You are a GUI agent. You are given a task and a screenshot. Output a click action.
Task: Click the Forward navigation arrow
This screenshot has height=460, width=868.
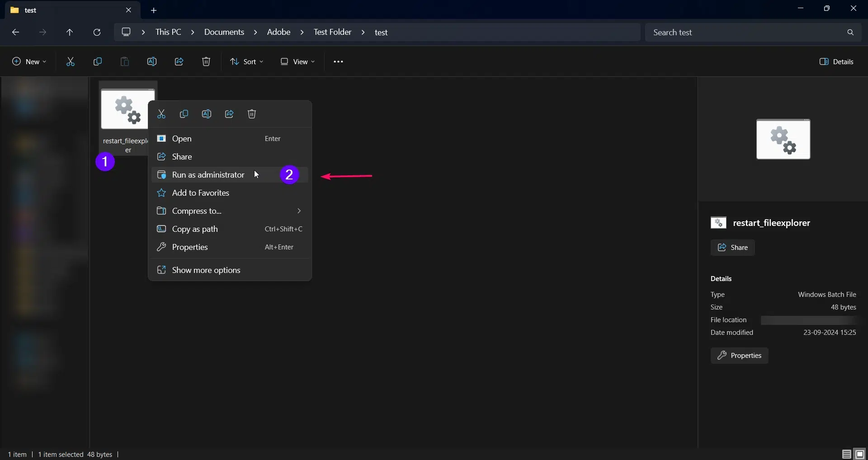pyautogui.click(x=42, y=32)
